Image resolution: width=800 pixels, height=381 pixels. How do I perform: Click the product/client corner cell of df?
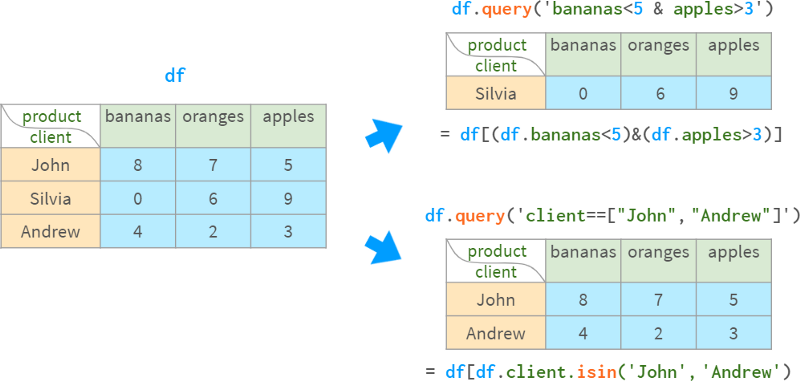pos(51,126)
